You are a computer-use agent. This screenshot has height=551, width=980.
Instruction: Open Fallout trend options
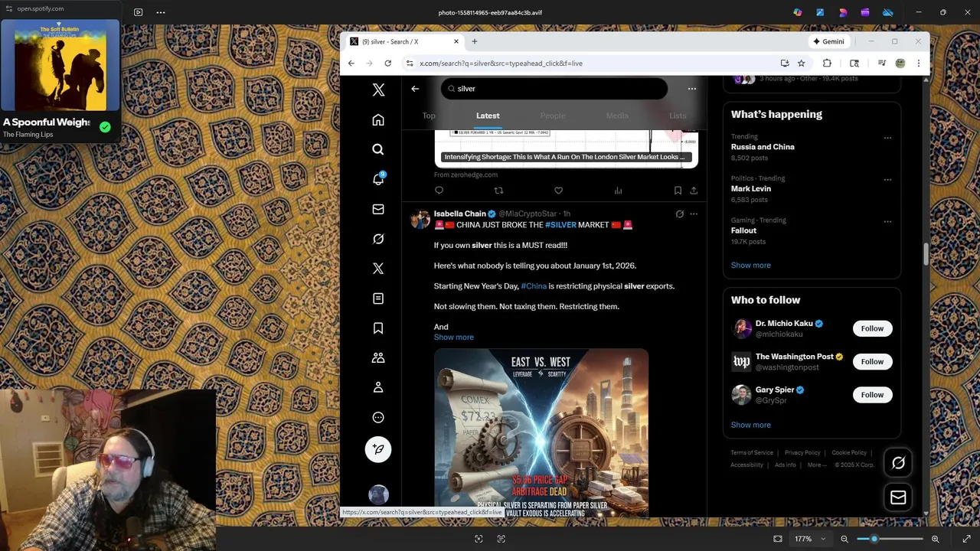coord(887,222)
